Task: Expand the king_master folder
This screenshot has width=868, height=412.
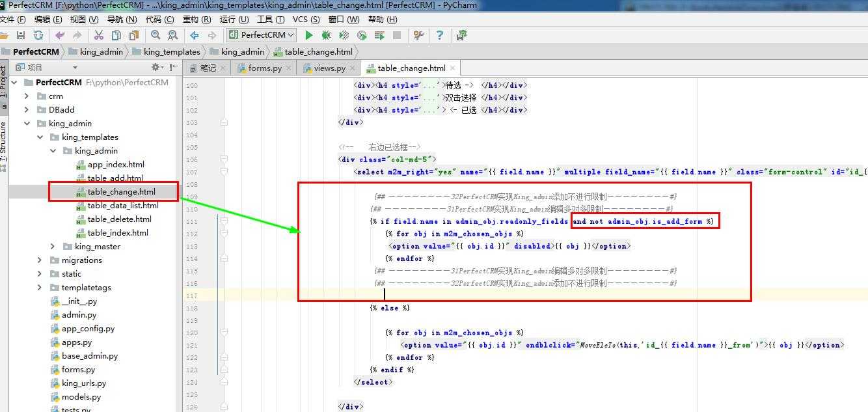Action: click(53, 247)
